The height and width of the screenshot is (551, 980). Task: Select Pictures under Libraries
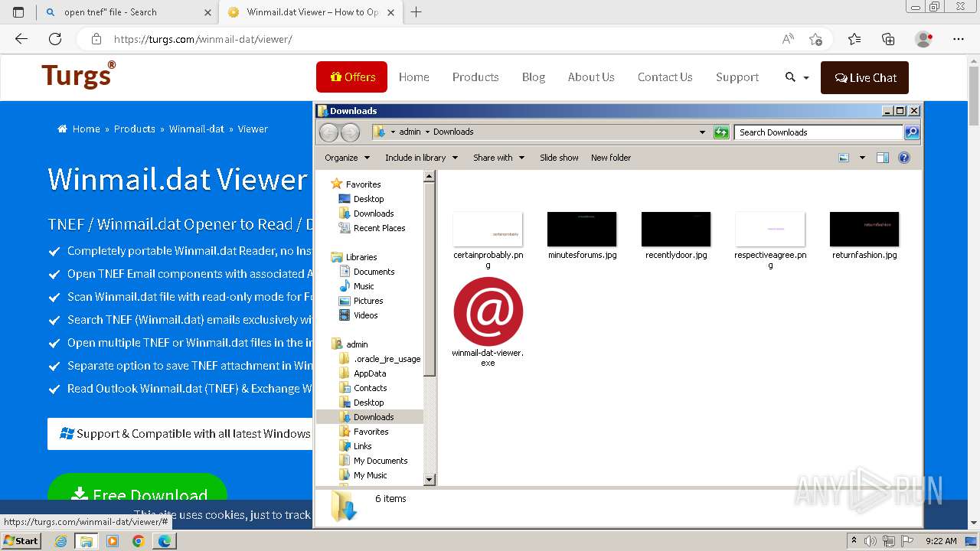point(368,301)
